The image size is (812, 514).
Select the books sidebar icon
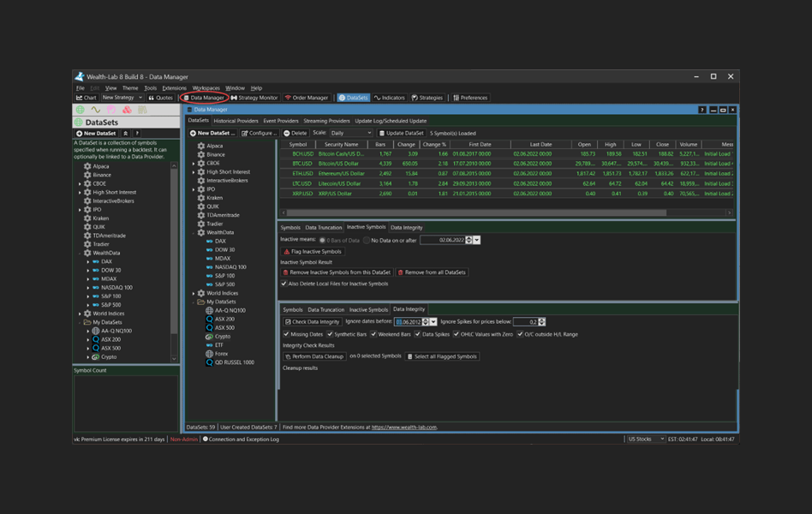[142, 110]
